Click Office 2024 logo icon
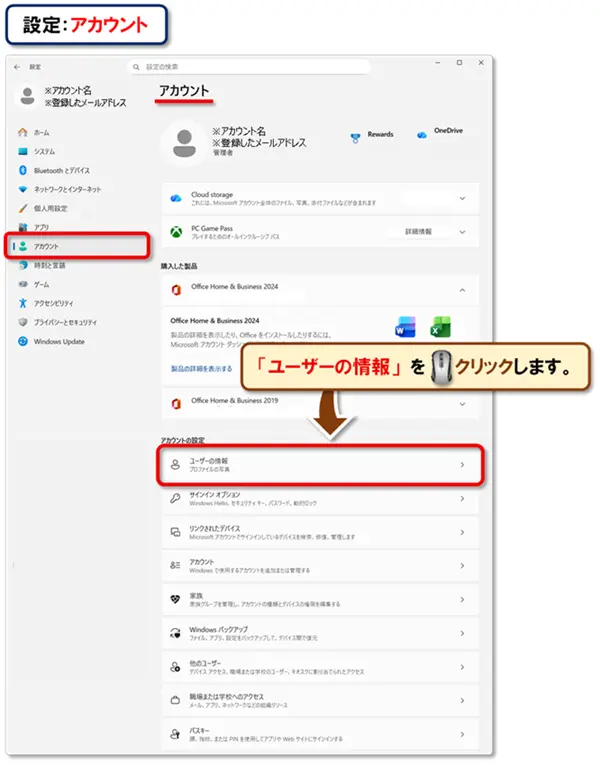 pyautogui.click(x=176, y=290)
